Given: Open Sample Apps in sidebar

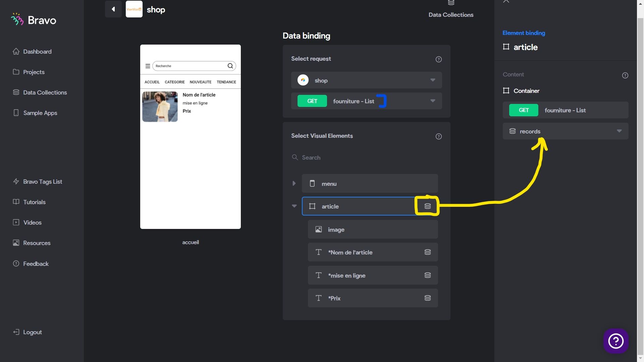Looking at the screenshot, I should tap(35, 113).
